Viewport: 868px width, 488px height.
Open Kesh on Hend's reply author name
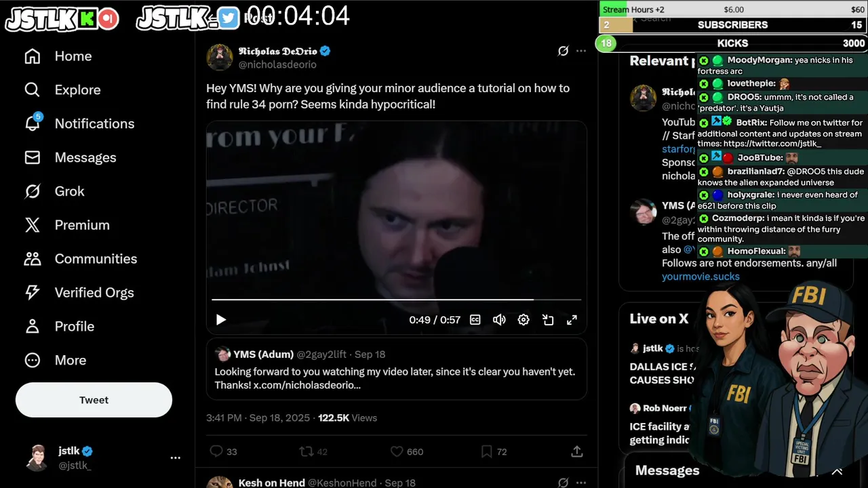tap(271, 483)
